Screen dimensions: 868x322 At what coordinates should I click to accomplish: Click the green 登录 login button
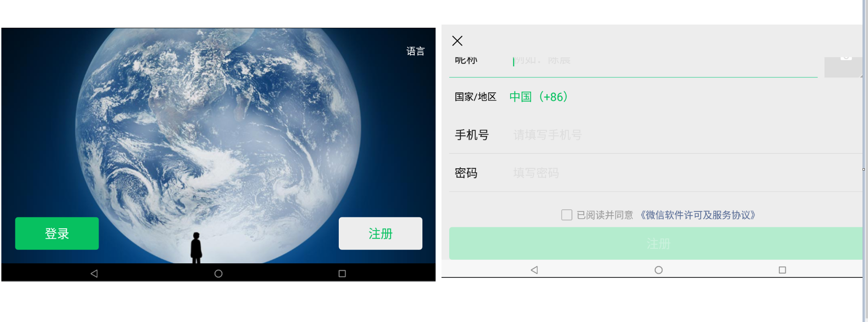tap(57, 233)
